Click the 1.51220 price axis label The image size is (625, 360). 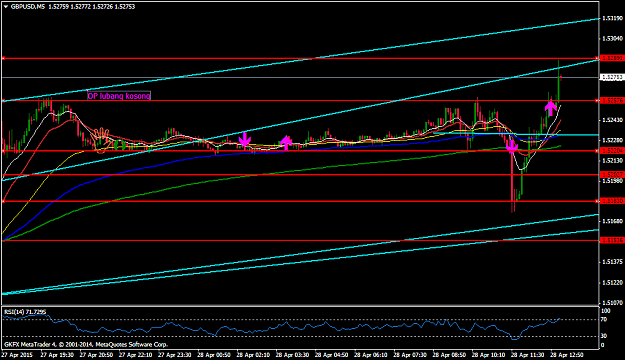612,282
